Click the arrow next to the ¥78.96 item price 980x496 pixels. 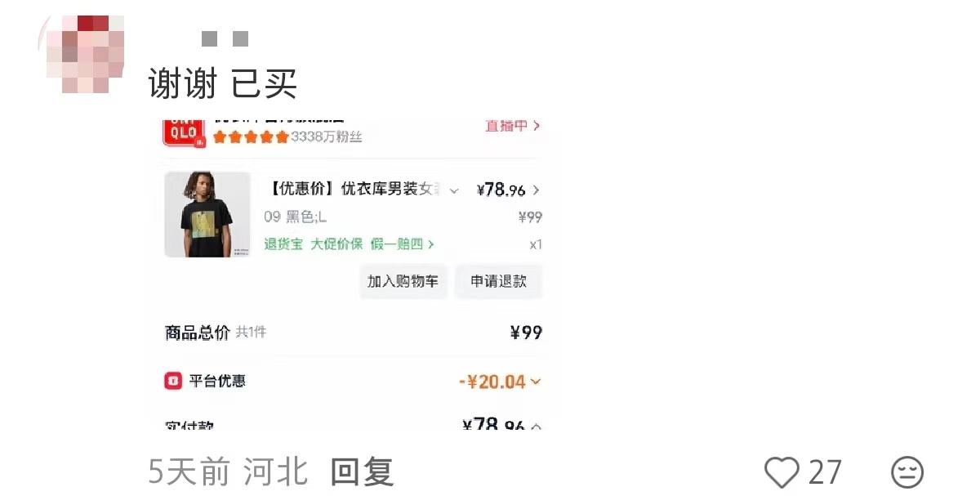point(536,190)
